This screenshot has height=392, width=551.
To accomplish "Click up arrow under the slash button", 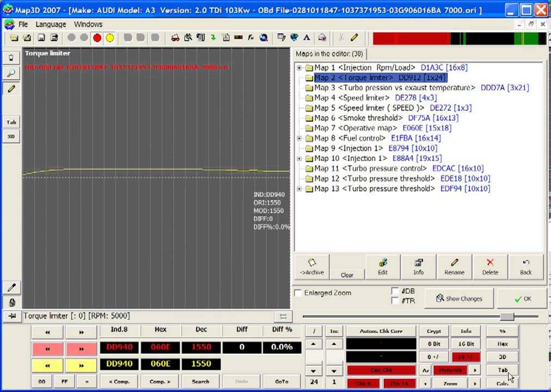I will point(314,344).
